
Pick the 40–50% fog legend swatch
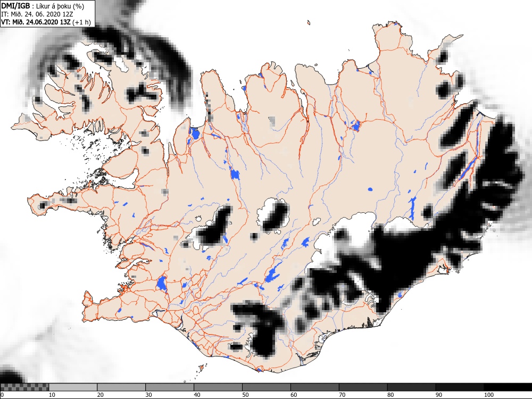pyautogui.click(x=218, y=387)
